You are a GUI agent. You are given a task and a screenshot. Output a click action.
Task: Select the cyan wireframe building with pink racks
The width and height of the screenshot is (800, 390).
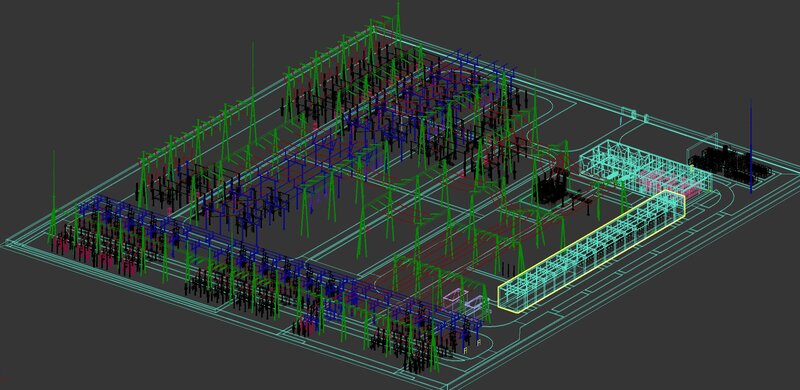(645, 167)
